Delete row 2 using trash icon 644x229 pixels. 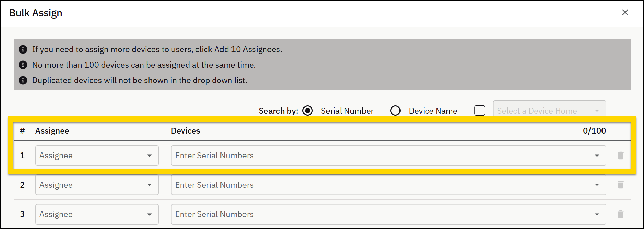click(x=620, y=185)
